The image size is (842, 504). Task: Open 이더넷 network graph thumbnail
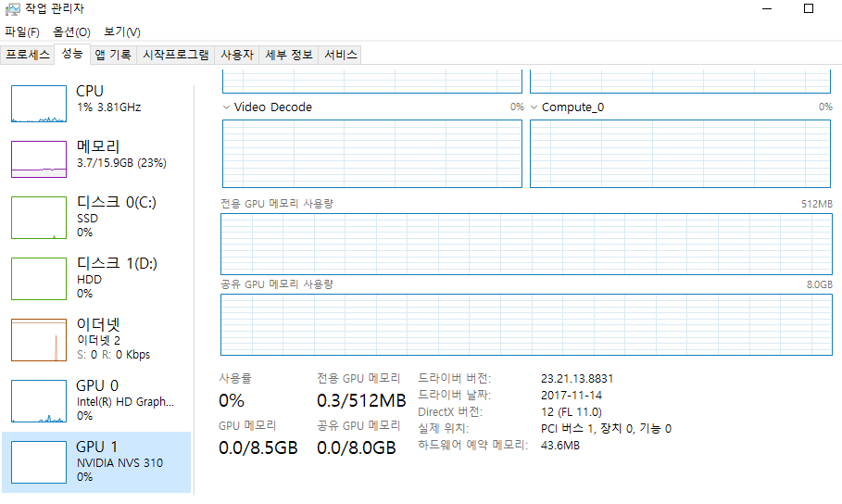39,340
